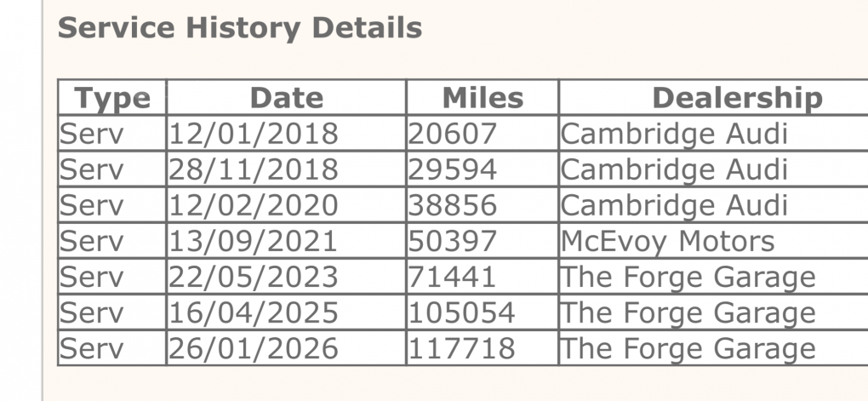Select the 22/05/2023 date cell
Viewport: 868px width, 401px height.
254,277
